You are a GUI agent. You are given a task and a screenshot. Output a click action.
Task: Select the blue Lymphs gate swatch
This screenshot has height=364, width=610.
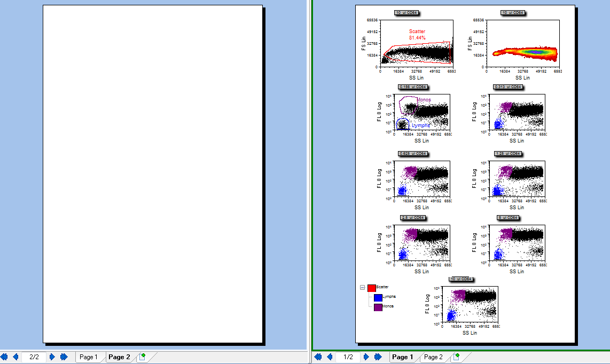[x=378, y=297]
